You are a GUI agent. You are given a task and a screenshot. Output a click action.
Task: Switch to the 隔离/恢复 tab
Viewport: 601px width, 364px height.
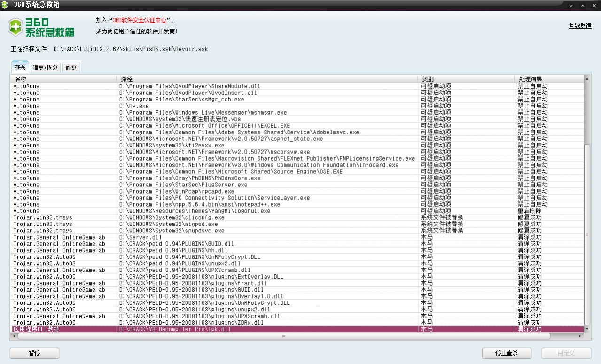point(45,68)
